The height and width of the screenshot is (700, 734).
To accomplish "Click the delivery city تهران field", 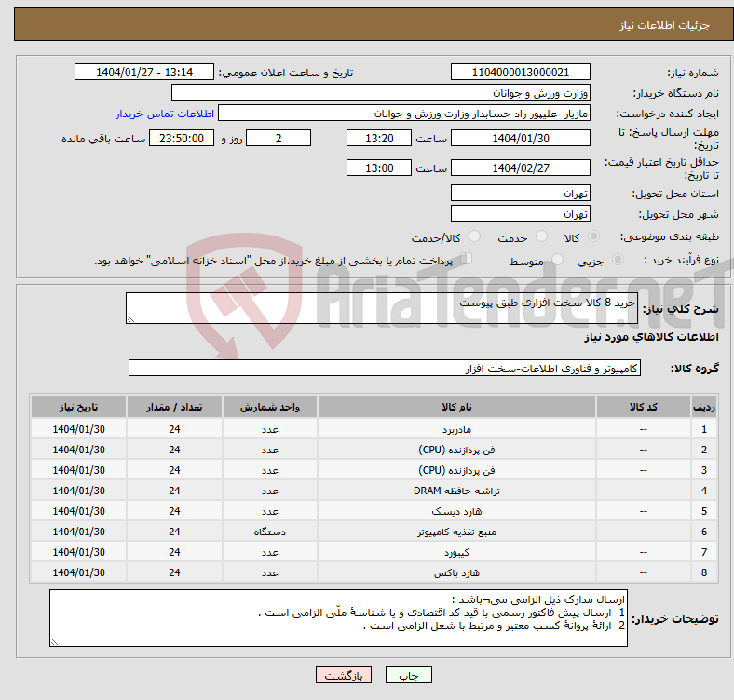I will [x=520, y=214].
